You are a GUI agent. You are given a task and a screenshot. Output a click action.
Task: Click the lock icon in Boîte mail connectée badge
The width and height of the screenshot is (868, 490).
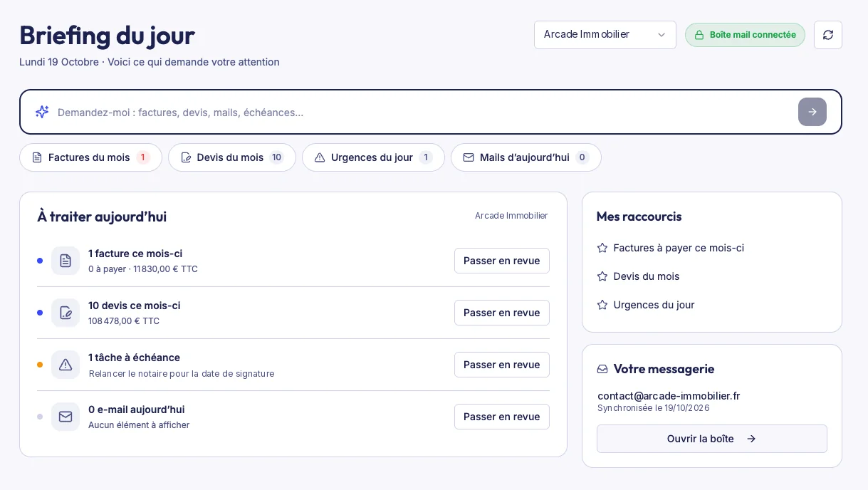click(x=699, y=35)
